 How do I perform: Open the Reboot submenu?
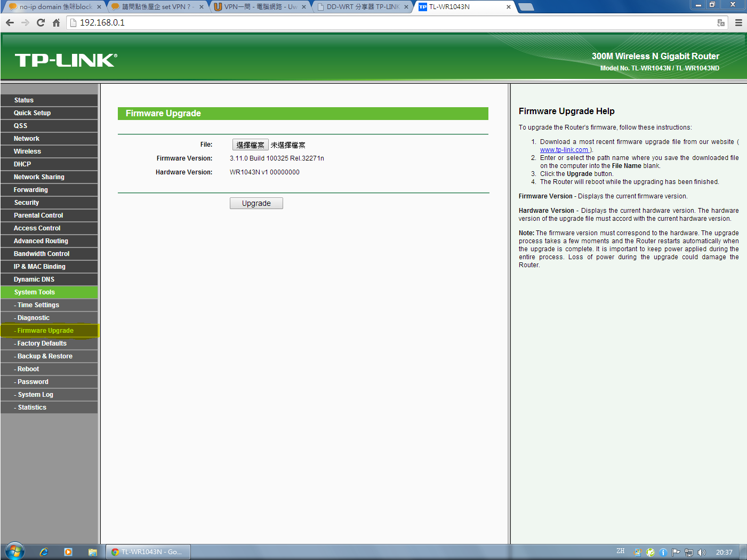click(49, 369)
